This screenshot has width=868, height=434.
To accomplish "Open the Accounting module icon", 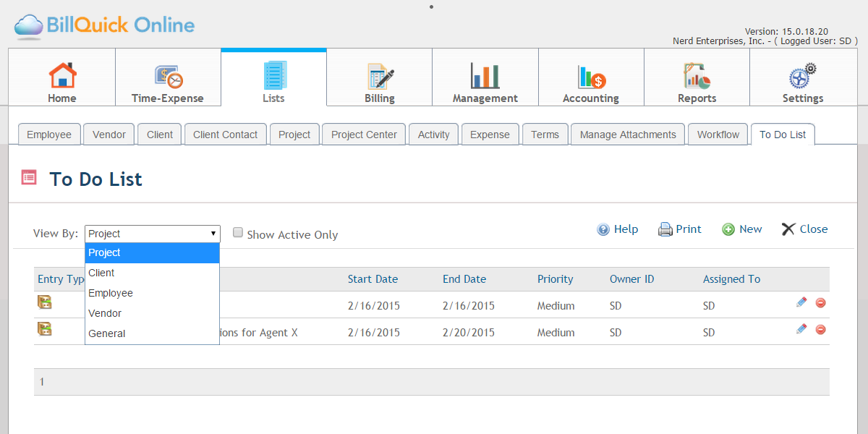I will pos(591,77).
